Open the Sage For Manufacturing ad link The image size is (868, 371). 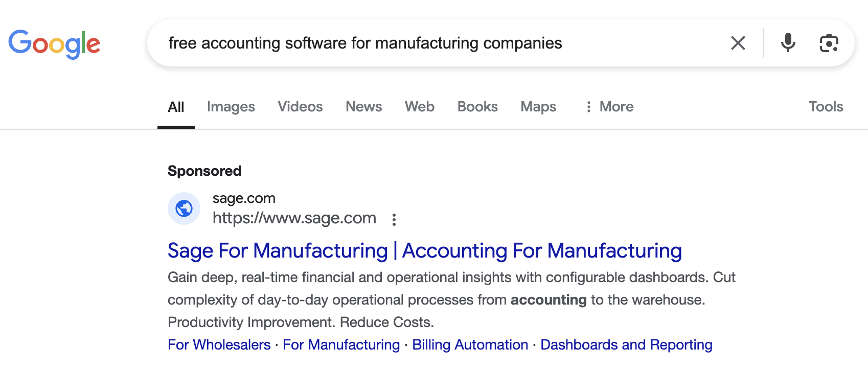pyautogui.click(x=424, y=250)
